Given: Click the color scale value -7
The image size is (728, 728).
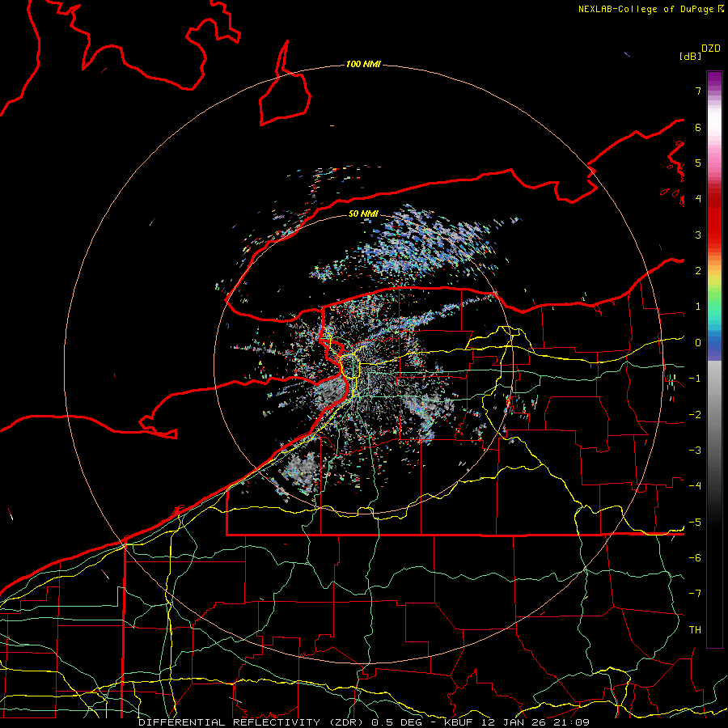Looking at the screenshot, I should (x=695, y=594).
